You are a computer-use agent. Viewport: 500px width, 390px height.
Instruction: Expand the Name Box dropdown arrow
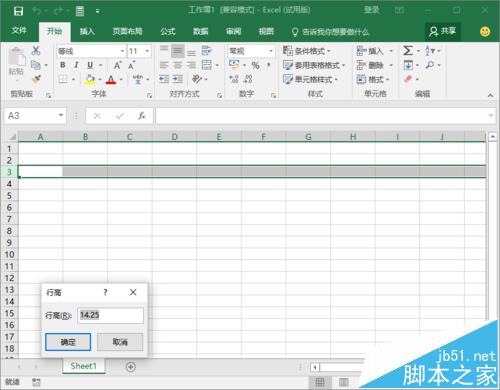tap(61, 115)
